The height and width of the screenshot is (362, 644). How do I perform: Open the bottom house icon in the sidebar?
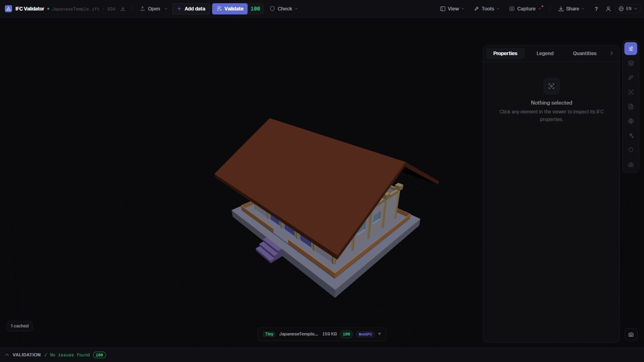click(x=631, y=165)
